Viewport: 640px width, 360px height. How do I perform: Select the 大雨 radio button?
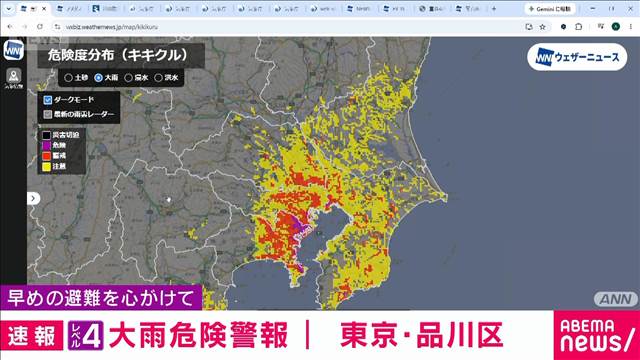point(98,78)
